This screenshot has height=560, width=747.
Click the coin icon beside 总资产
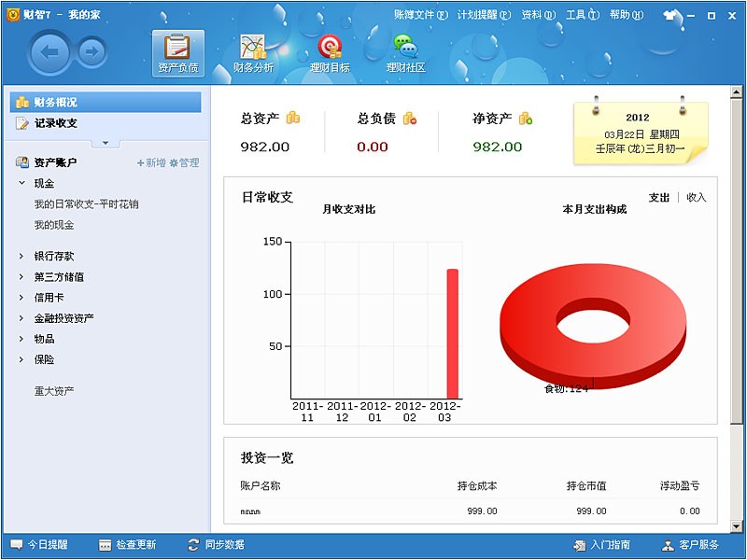pyautogui.click(x=293, y=118)
